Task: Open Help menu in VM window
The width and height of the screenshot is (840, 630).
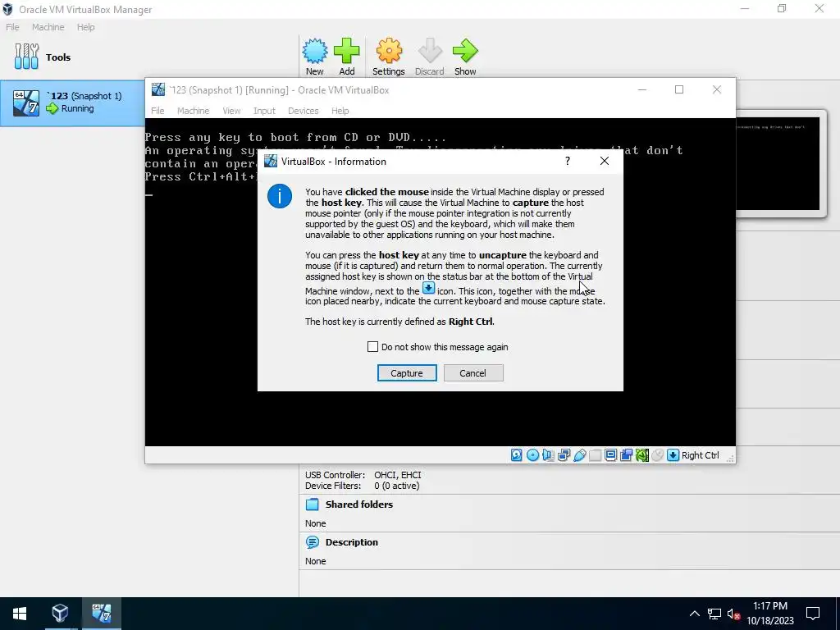Action: click(x=340, y=111)
